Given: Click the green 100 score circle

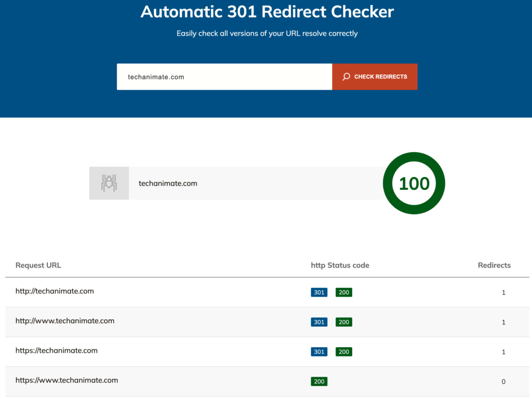Looking at the screenshot, I should click(414, 183).
